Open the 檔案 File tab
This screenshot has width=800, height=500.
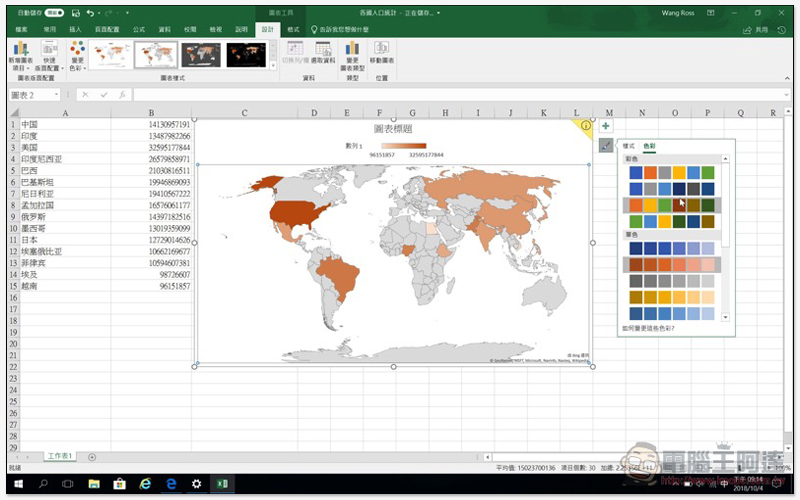21,30
